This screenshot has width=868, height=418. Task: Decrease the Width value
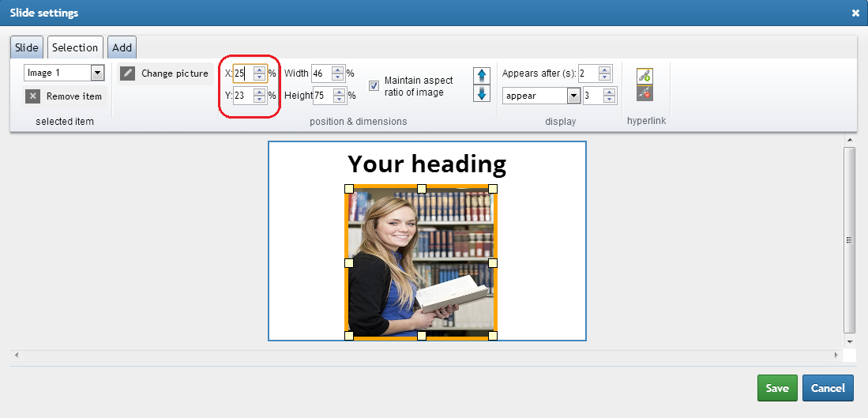[338, 77]
